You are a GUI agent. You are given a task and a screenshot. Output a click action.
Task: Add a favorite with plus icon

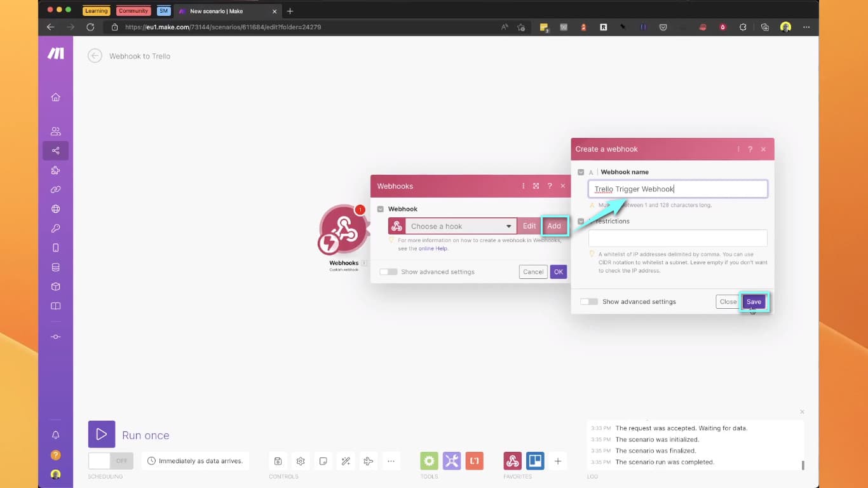[558, 461]
